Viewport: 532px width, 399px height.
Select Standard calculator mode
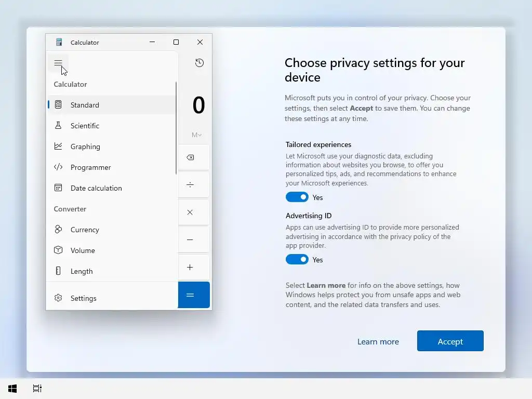pyautogui.click(x=112, y=105)
